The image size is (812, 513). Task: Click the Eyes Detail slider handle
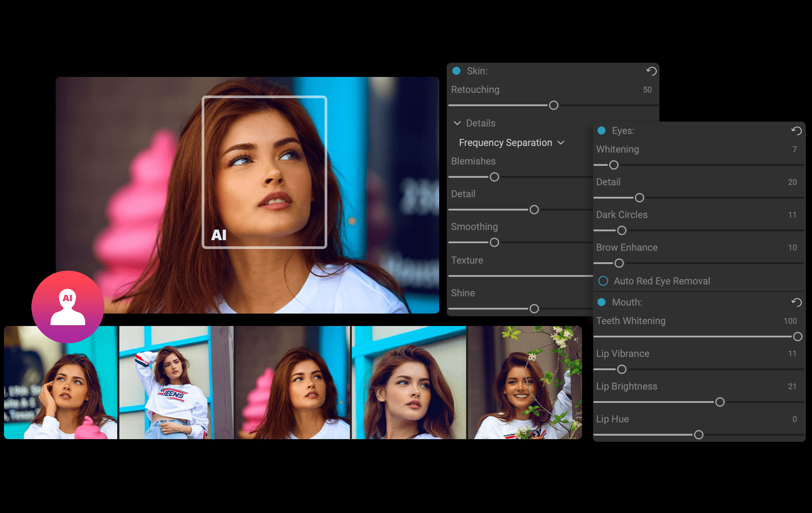click(640, 198)
